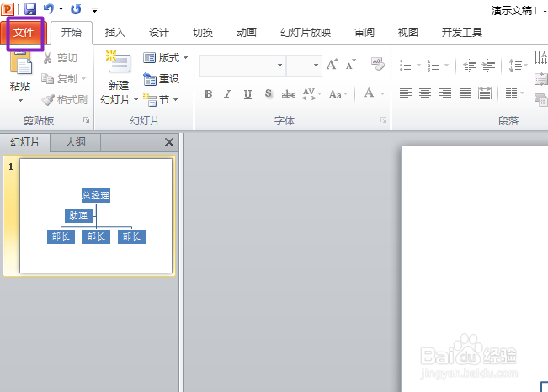The width and height of the screenshot is (548, 392).
Task: Open Customize Quick Access Toolbar dropdown
Action: tap(95, 10)
